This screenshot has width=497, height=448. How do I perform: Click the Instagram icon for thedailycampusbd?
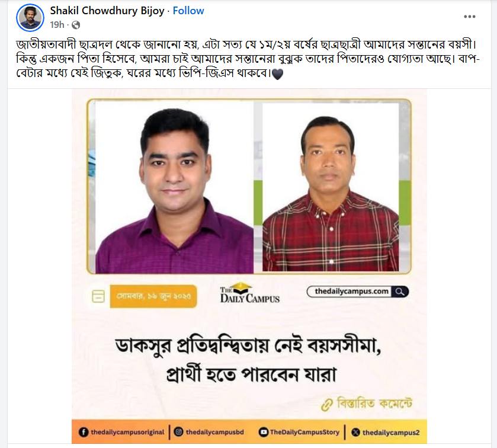click(x=179, y=432)
